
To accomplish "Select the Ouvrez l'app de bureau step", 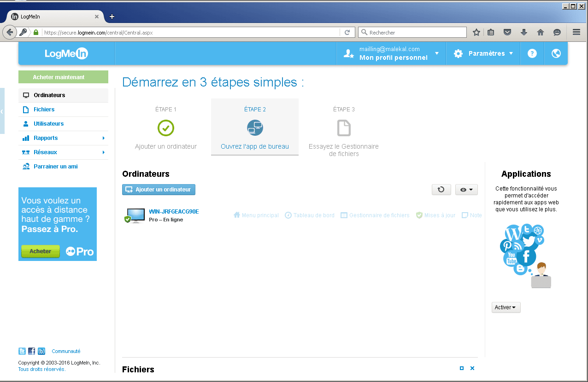I will pos(255,127).
